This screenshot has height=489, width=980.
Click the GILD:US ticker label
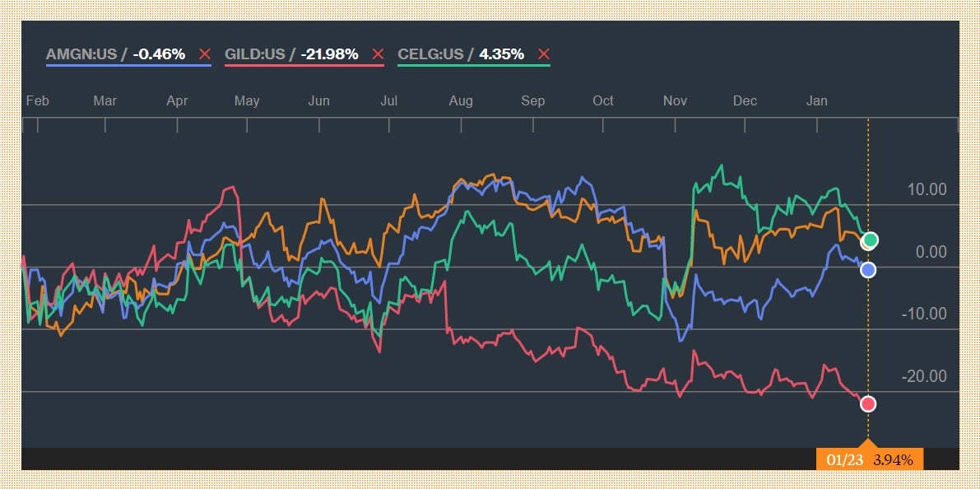pos(254,54)
